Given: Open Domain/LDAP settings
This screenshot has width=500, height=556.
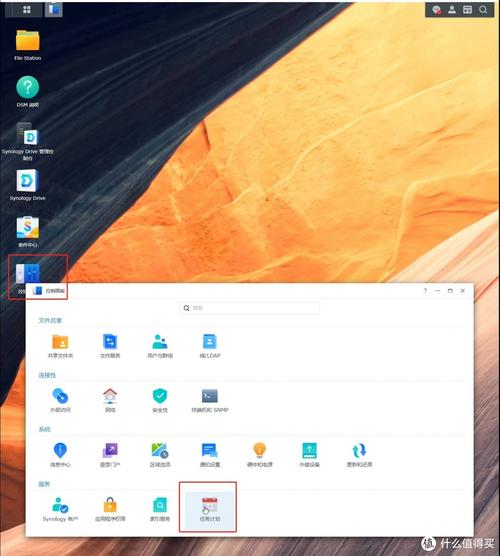Looking at the screenshot, I should tap(210, 346).
